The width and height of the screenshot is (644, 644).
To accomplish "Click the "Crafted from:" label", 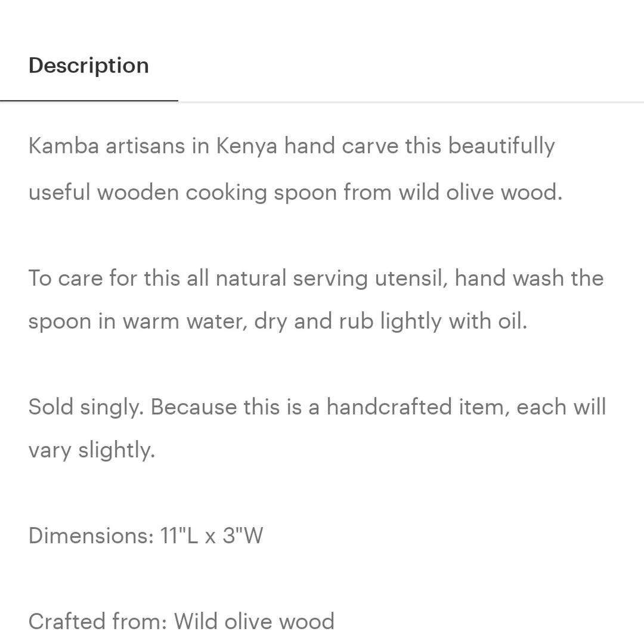I will pos(98,621).
